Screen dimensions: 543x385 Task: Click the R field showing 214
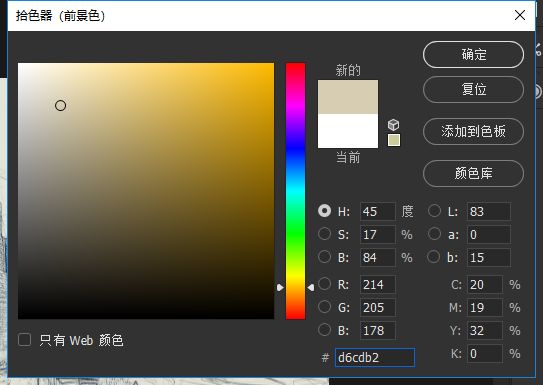[377, 285]
